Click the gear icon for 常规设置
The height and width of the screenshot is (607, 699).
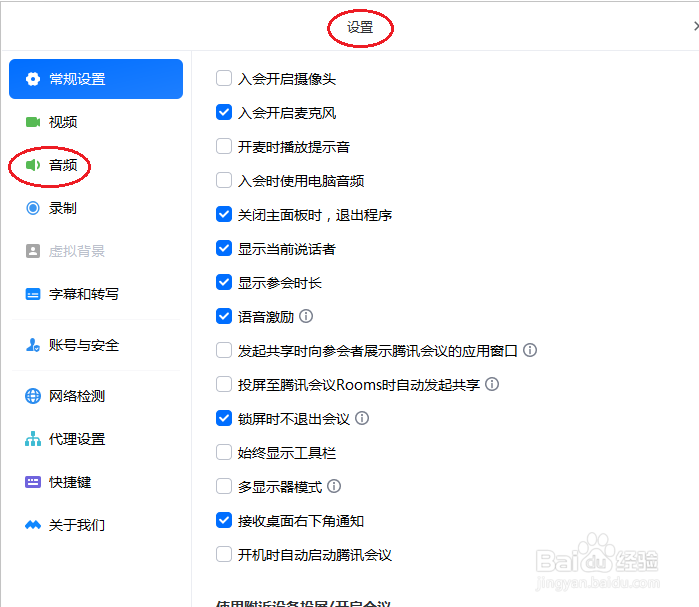click(x=33, y=79)
